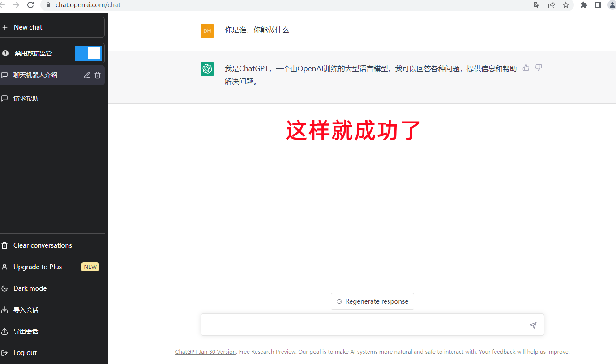616x364 pixels.
Task: Click the pencil edit icon for 聊天机器人介绍
Action: pos(87,75)
